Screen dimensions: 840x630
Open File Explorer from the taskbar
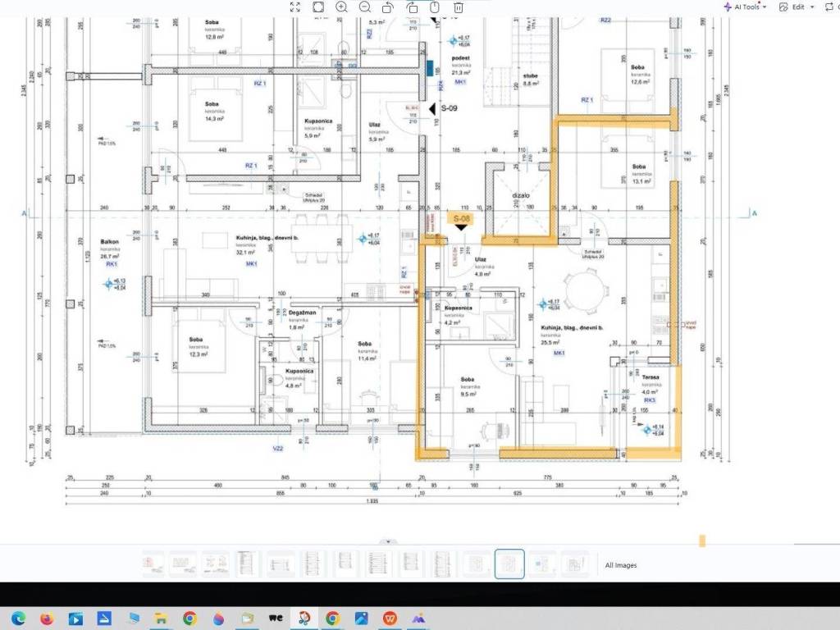tap(161, 619)
